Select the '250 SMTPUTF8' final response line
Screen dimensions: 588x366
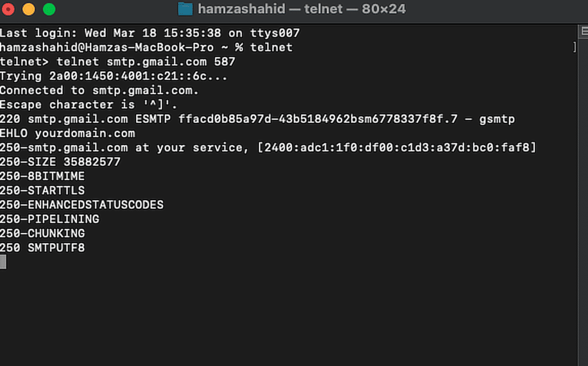(42, 248)
